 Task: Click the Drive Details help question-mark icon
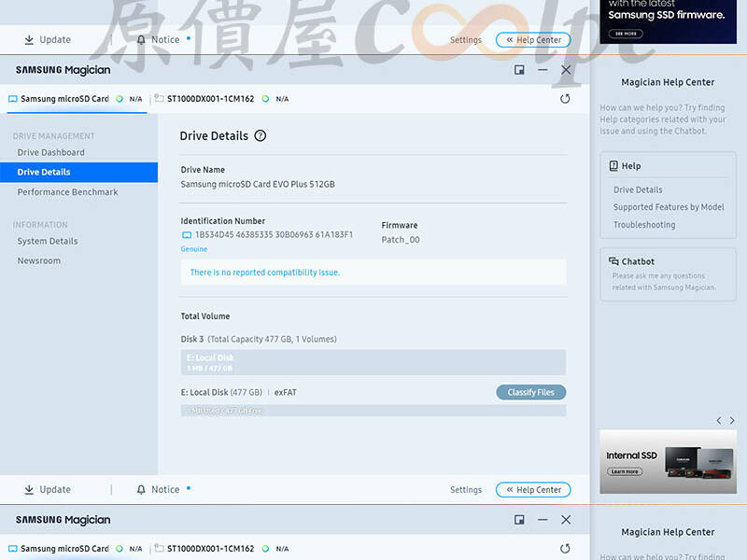pyautogui.click(x=261, y=135)
